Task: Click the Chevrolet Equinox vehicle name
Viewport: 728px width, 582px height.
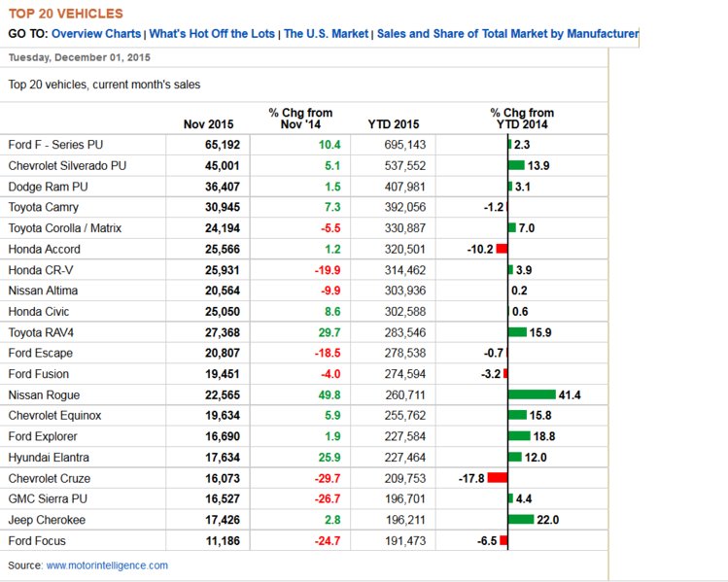Action: [x=54, y=416]
